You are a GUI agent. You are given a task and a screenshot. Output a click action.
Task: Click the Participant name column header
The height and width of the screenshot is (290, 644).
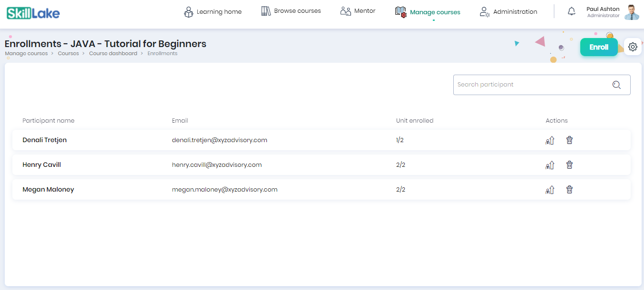(49, 121)
